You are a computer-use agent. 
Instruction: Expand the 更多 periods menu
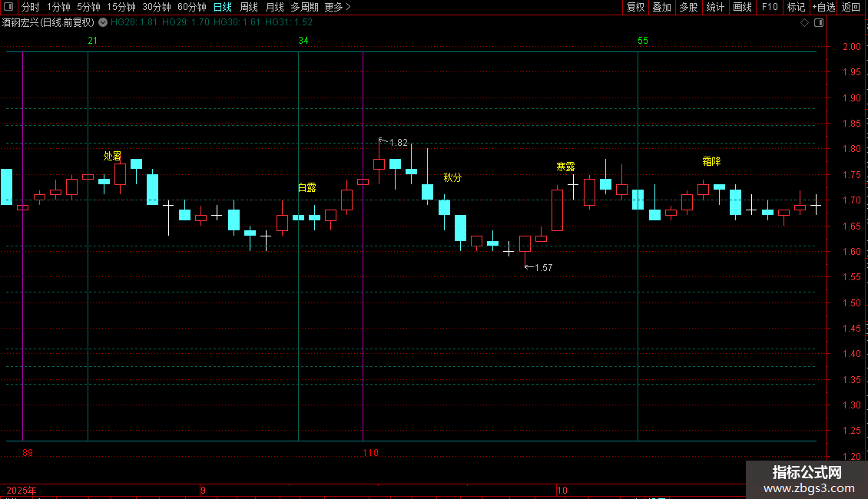point(337,7)
